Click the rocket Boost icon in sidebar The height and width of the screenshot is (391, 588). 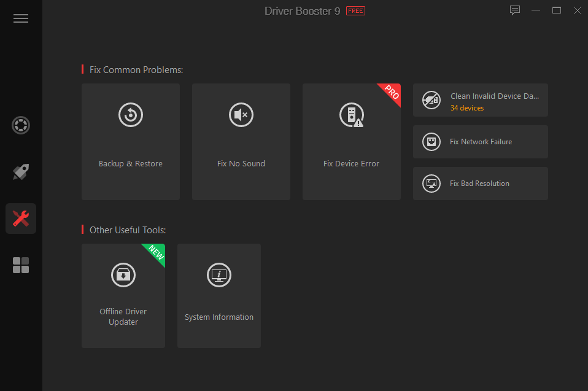(x=20, y=172)
